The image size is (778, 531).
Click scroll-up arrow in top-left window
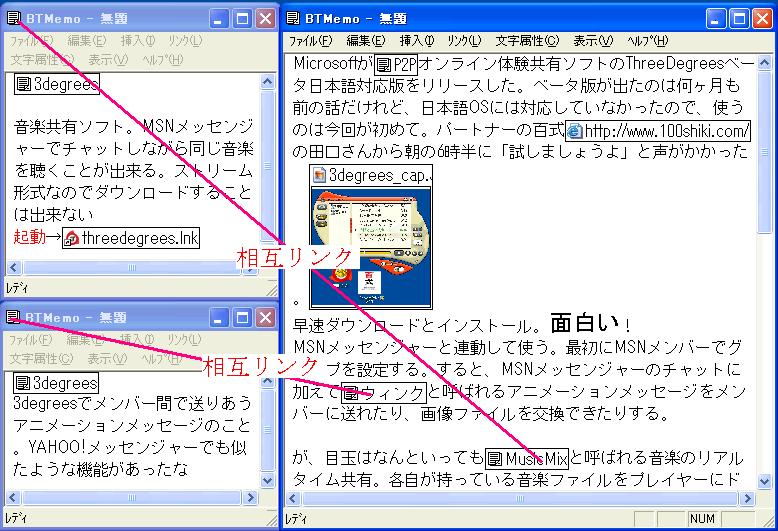coord(267,81)
